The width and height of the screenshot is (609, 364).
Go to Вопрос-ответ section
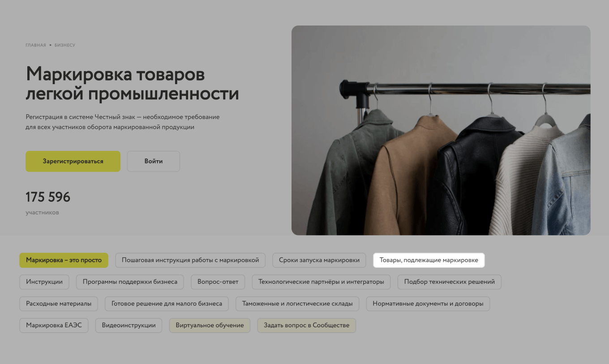click(218, 282)
